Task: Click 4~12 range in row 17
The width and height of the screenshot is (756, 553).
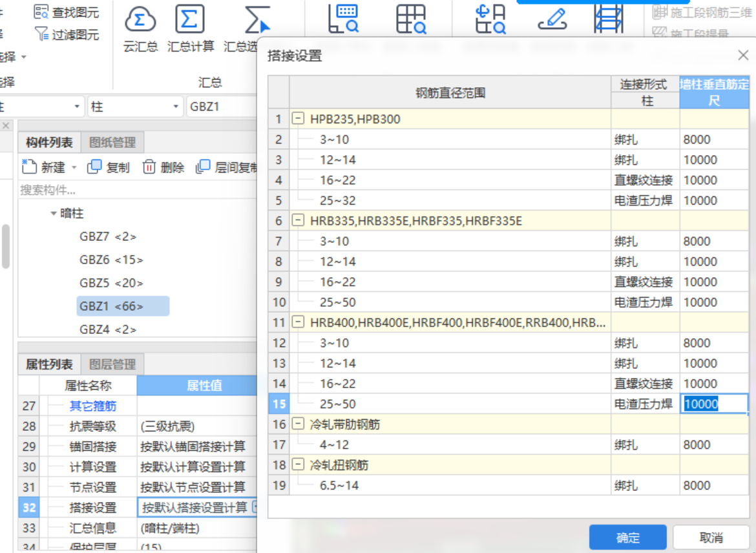Action: tap(334, 444)
